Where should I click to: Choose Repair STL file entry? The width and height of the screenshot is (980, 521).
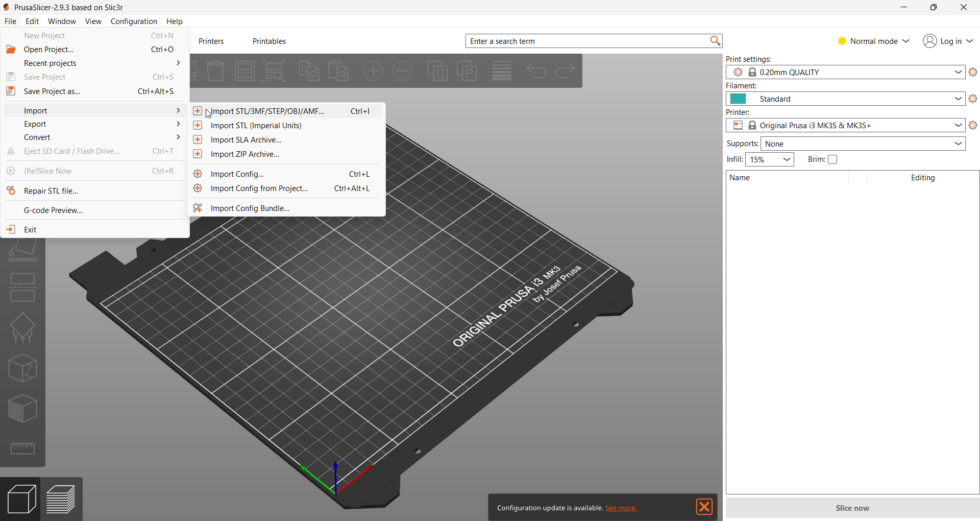pyautogui.click(x=95, y=191)
